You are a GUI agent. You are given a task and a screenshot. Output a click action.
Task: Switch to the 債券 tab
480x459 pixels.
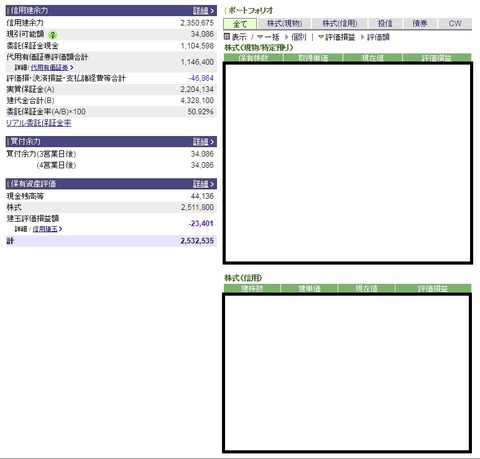pyautogui.click(x=420, y=24)
